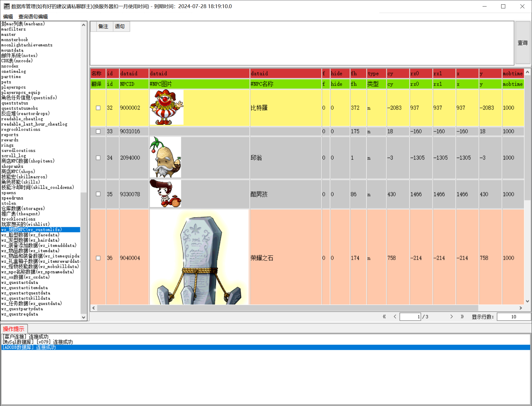Select 商店NPC(shops) in table list
This screenshot has height=406, width=532.
point(40,171)
